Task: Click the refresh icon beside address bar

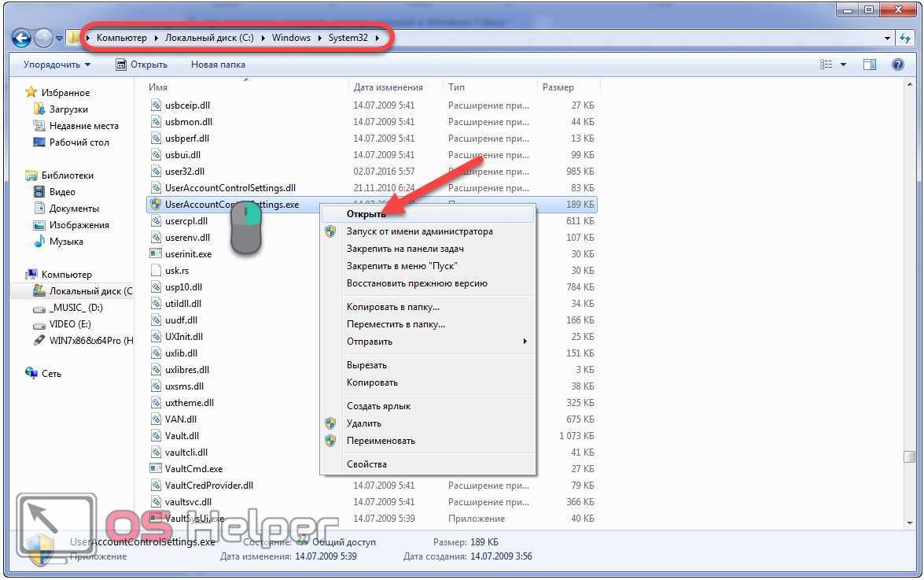Action: click(906, 38)
